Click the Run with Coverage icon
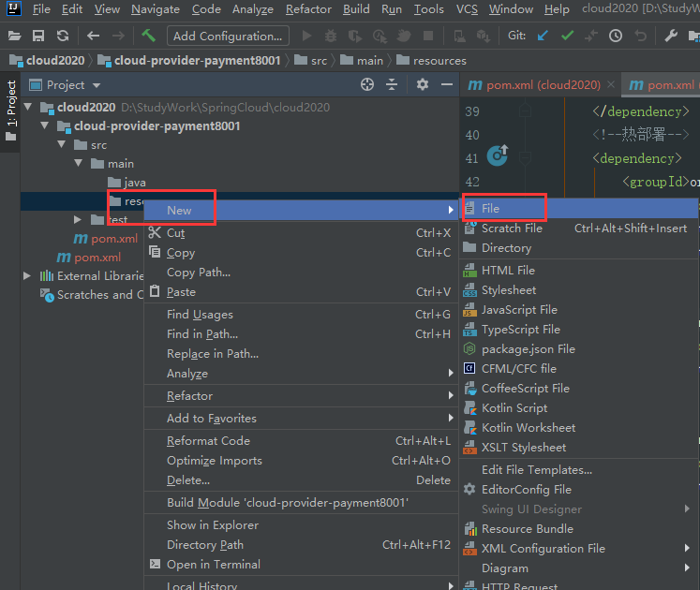The height and width of the screenshot is (590, 700). pyautogui.click(x=355, y=36)
